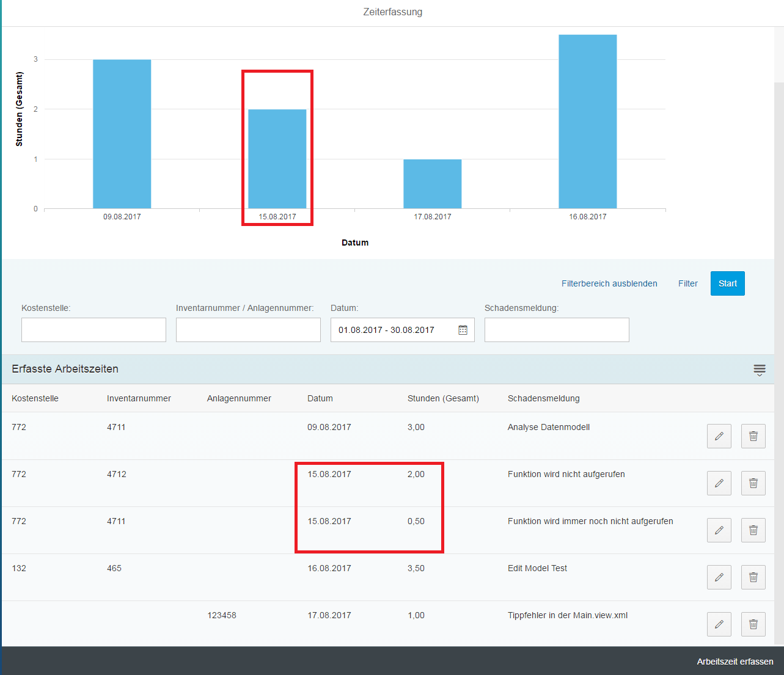Viewport: 784px width, 675px height.
Task: Click the date 17.08.2017 in the table
Action: [329, 615]
